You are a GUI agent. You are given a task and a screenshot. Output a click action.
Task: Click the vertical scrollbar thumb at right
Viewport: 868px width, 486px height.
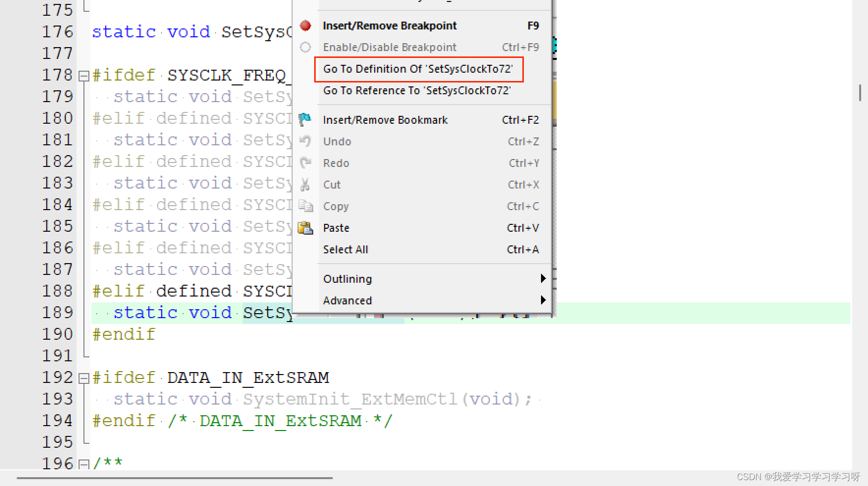tap(860, 93)
